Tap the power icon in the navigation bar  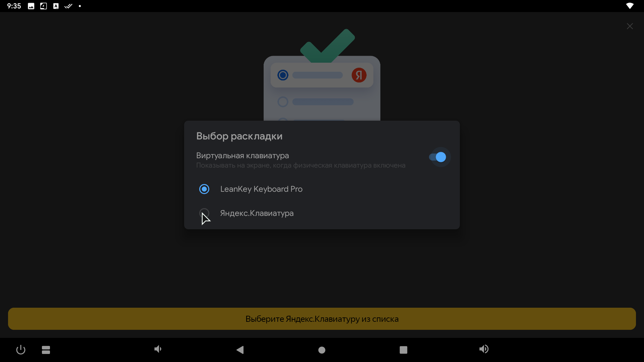21,350
